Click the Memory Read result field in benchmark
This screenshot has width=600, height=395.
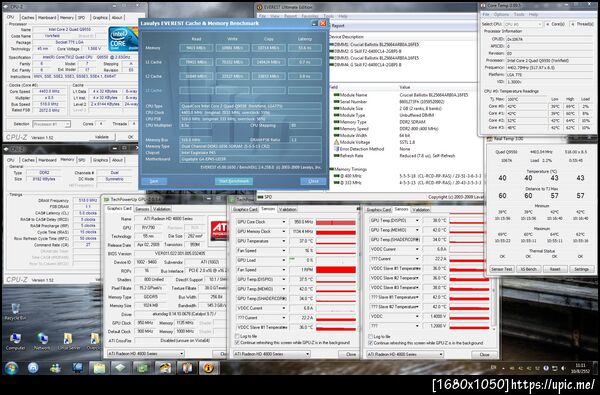196,48
